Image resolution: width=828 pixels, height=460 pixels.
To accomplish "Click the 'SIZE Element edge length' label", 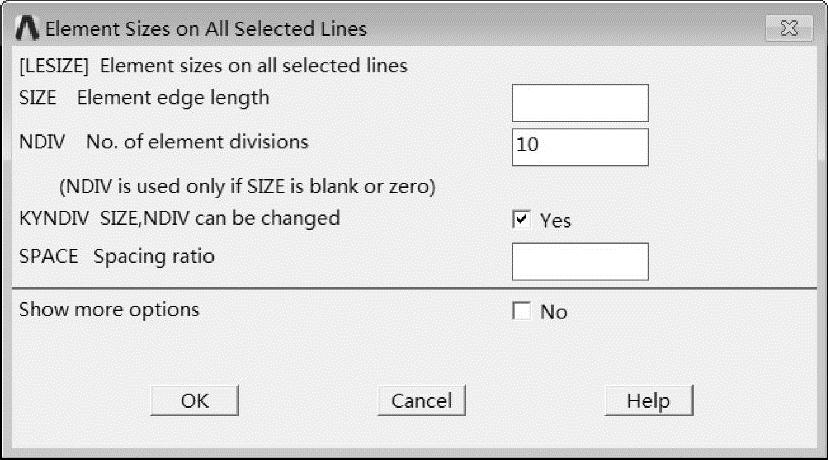I will 144,98.
